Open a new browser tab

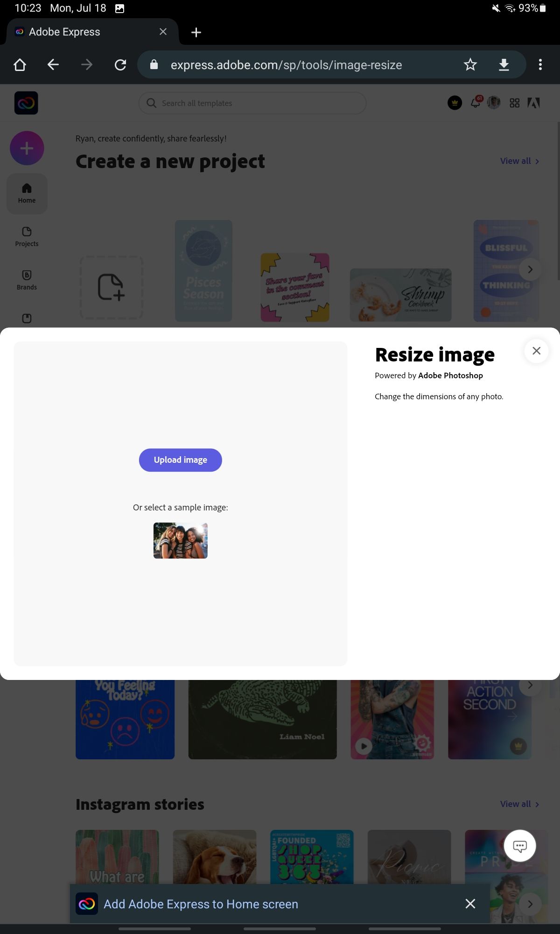pyautogui.click(x=196, y=32)
